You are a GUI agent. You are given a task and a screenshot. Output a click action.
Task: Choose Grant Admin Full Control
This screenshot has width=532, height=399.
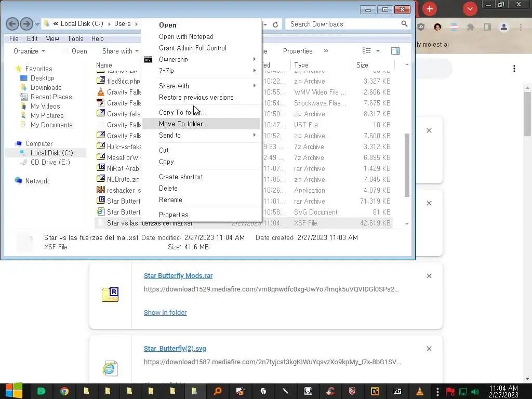pos(201,48)
